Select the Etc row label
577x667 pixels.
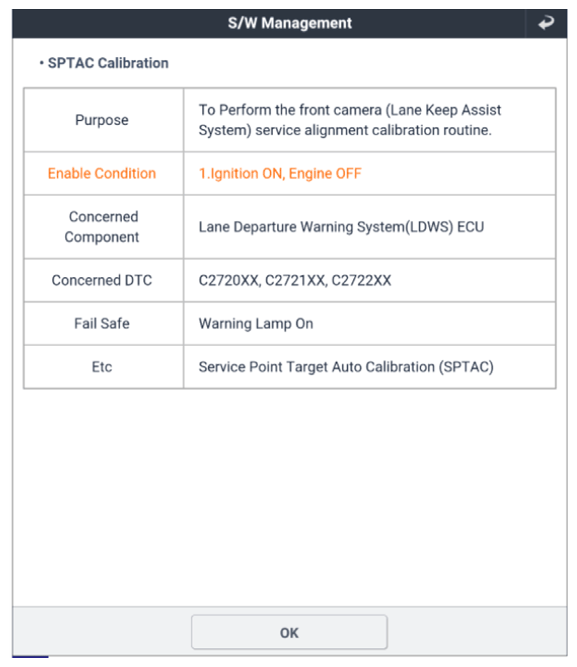[x=102, y=367]
